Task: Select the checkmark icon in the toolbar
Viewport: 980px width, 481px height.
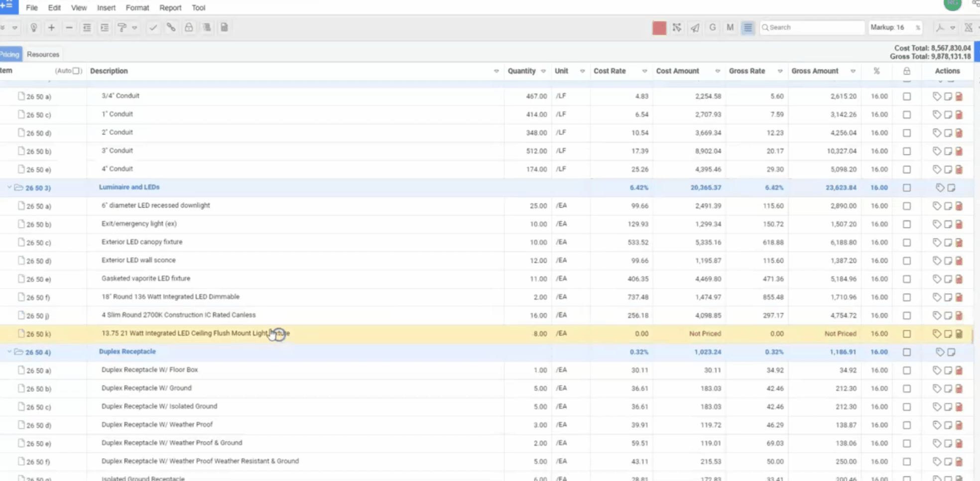Action: tap(153, 27)
